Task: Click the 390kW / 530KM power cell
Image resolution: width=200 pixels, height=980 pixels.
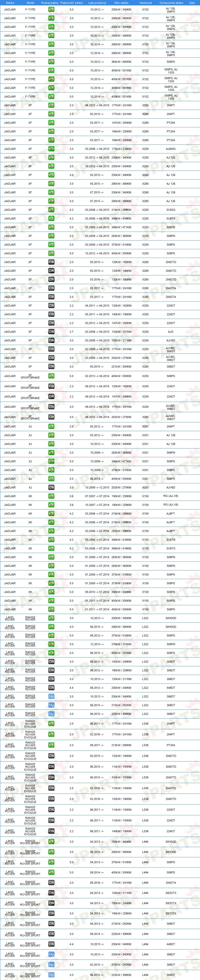Action: coord(121,592)
